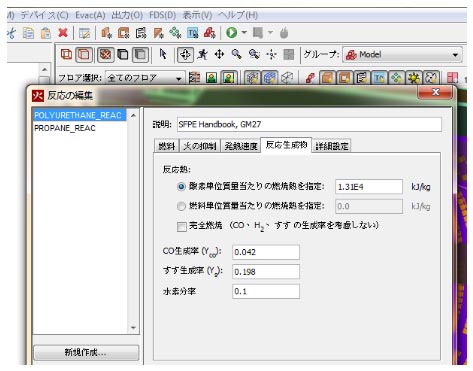Switch to the 詳細設定 tab

(332, 146)
